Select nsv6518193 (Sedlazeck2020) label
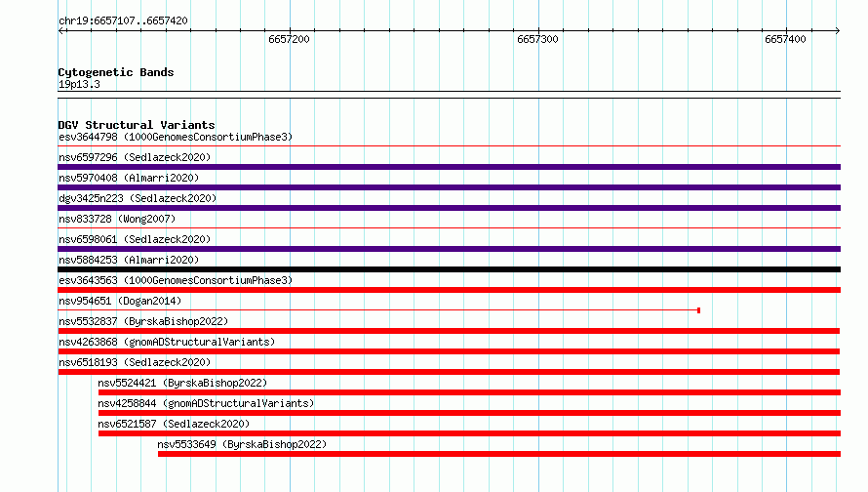 135,362
